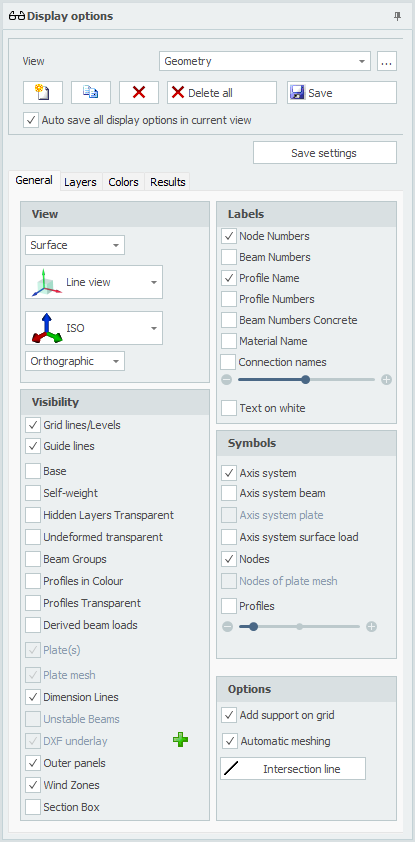The image size is (415, 842).
Task: Switch to the Layers tab
Action: 81,182
